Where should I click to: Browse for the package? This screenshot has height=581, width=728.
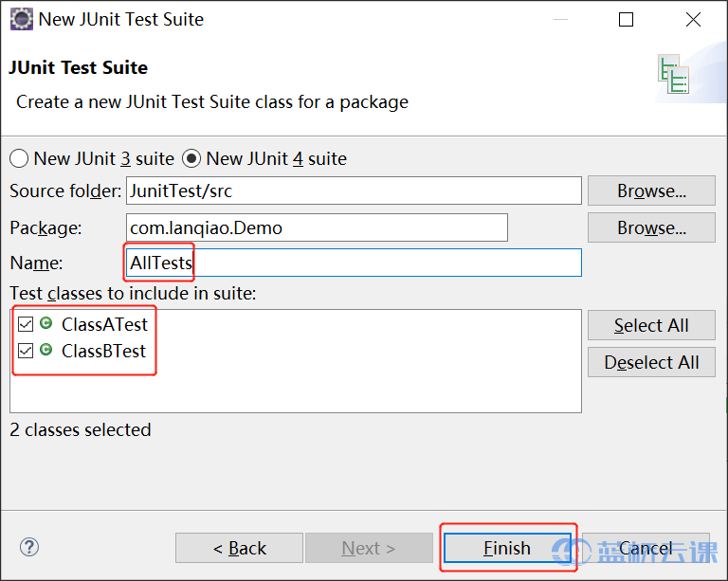[651, 227]
